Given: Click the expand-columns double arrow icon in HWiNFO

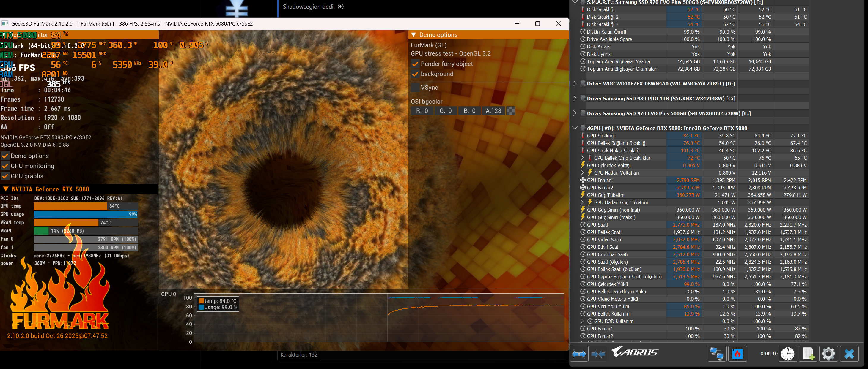Looking at the screenshot, I should pos(579,354).
